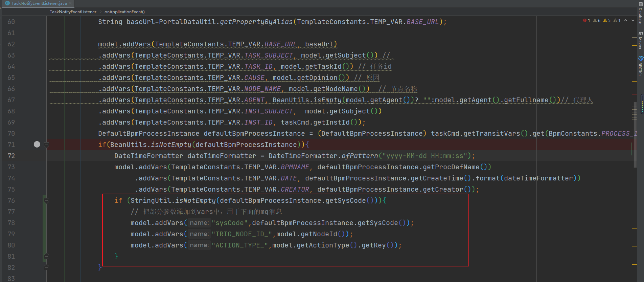Remove the breakpoint on line 71
The width and height of the screenshot is (644, 282).
[37, 145]
